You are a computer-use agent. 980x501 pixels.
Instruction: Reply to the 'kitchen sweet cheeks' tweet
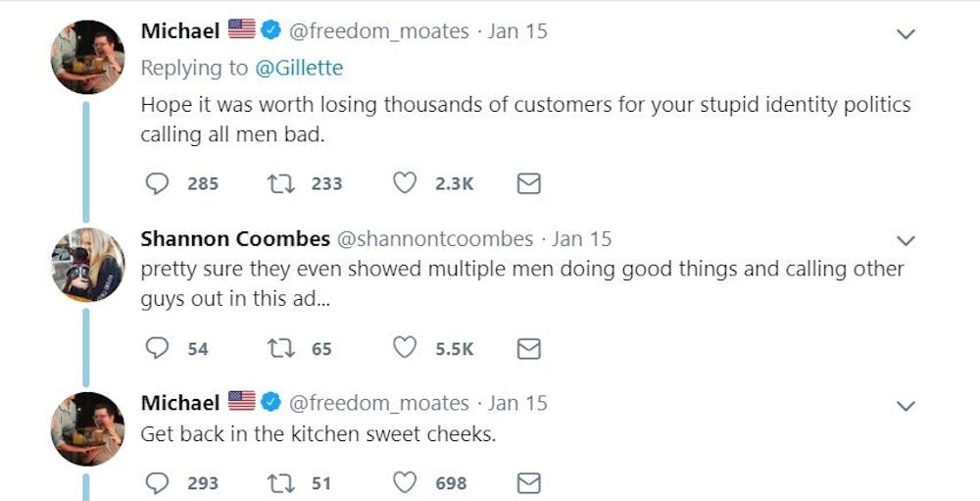coord(157,482)
